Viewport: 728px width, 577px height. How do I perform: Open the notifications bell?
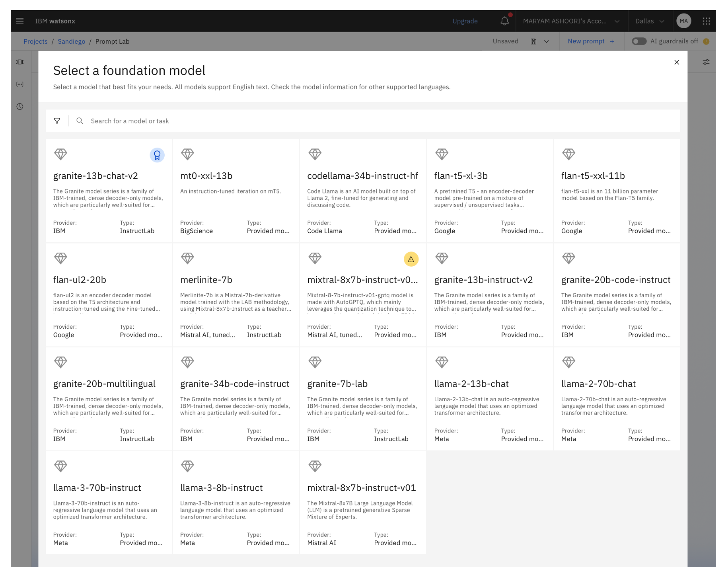pyautogui.click(x=504, y=21)
